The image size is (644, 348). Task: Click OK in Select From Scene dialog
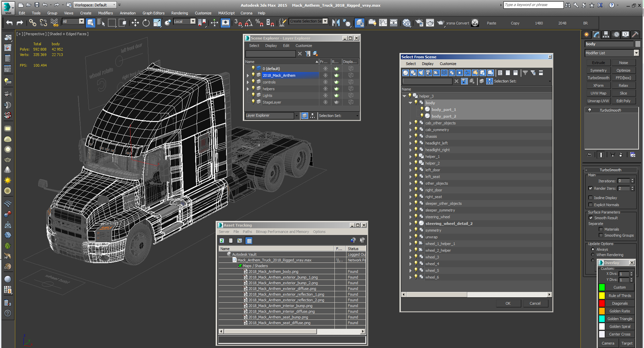[x=508, y=304]
